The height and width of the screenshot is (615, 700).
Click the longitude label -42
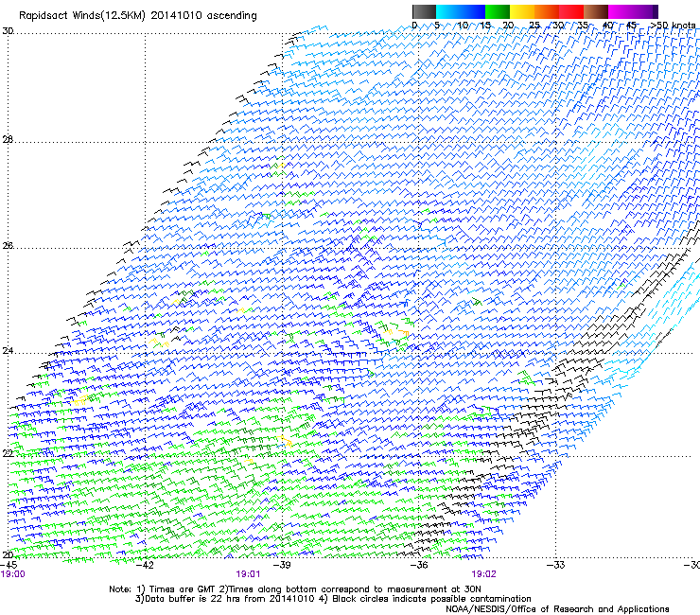[x=145, y=565]
